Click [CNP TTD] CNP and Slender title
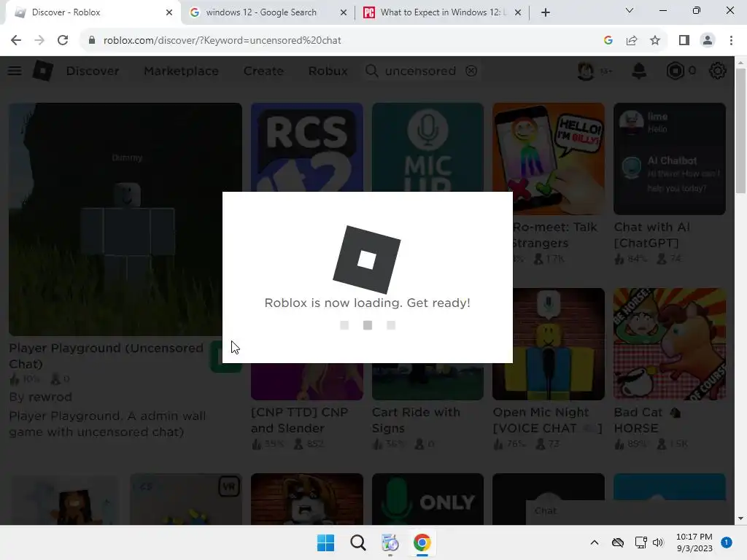The image size is (747, 560). tap(300, 420)
